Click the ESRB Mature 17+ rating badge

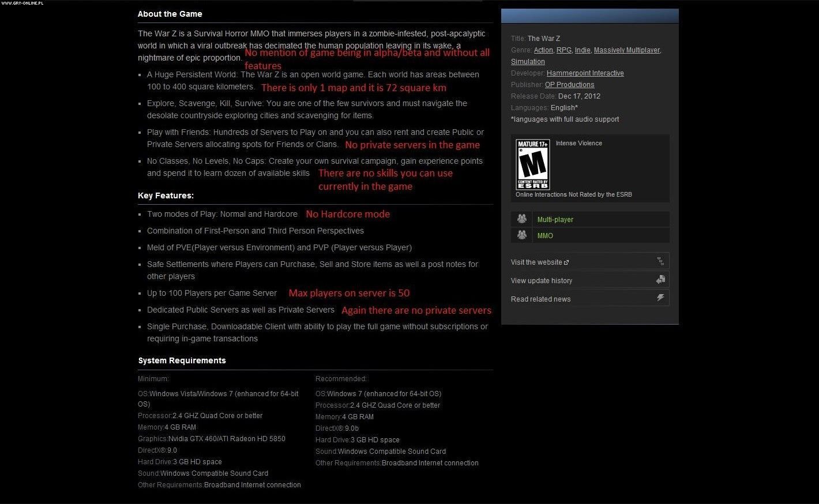click(532, 164)
